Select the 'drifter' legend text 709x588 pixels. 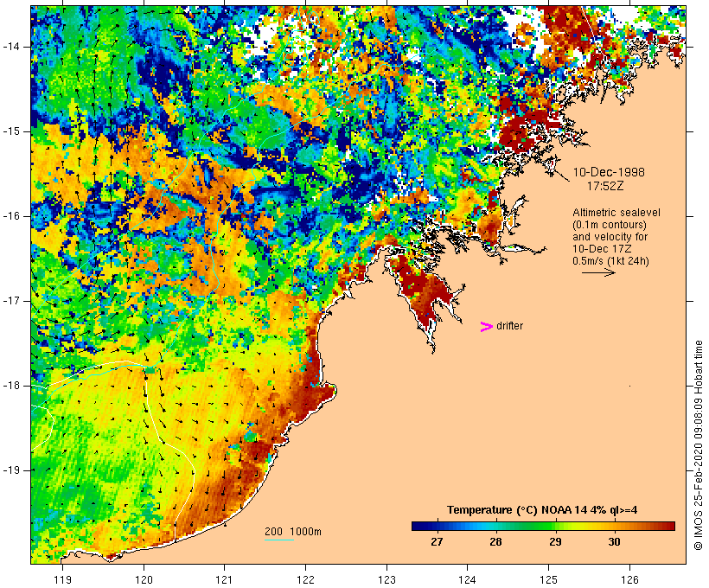pos(509,326)
